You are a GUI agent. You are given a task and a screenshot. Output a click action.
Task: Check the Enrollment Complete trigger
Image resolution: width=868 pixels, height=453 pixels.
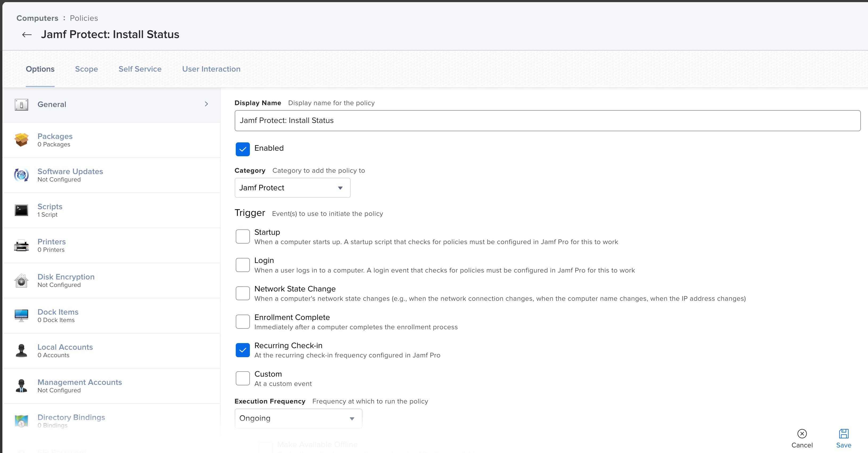(243, 322)
